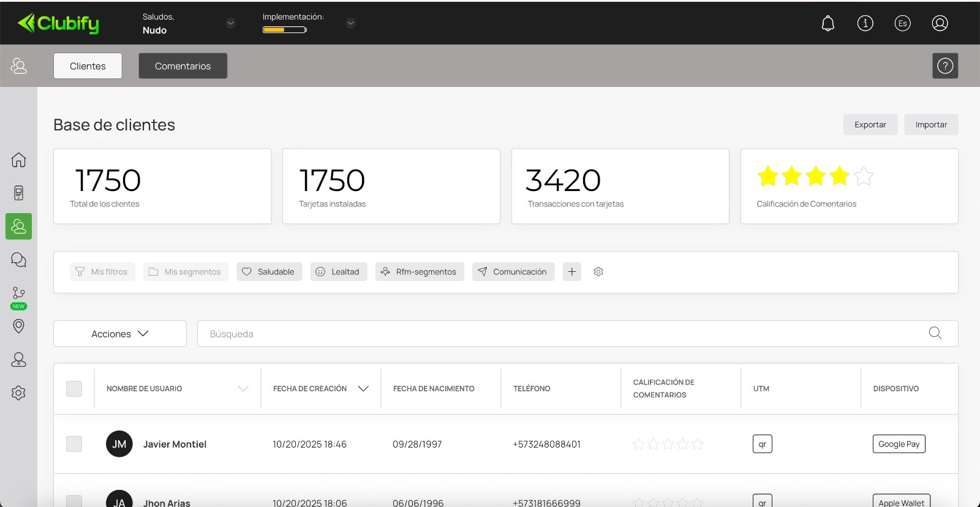Switch to the Comentarios tab

[183, 66]
